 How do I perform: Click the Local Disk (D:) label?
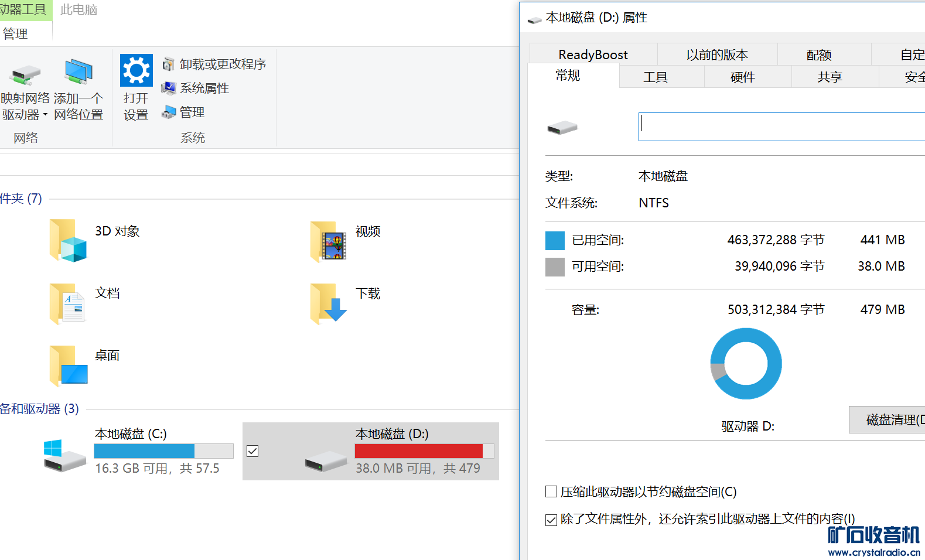coord(392,433)
